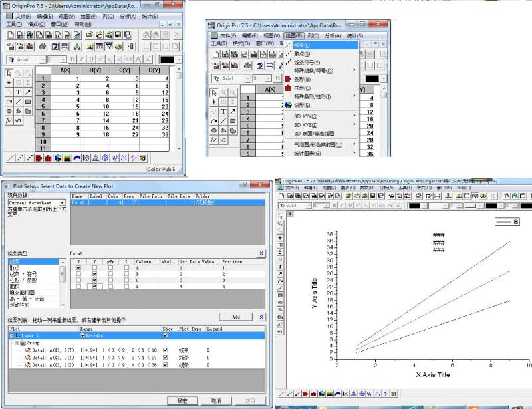Toggle Y checkbox for column D in Plot Setup
The width and height of the screenshot is (532, 409).
pyautogui.click(x=94, y=286)
